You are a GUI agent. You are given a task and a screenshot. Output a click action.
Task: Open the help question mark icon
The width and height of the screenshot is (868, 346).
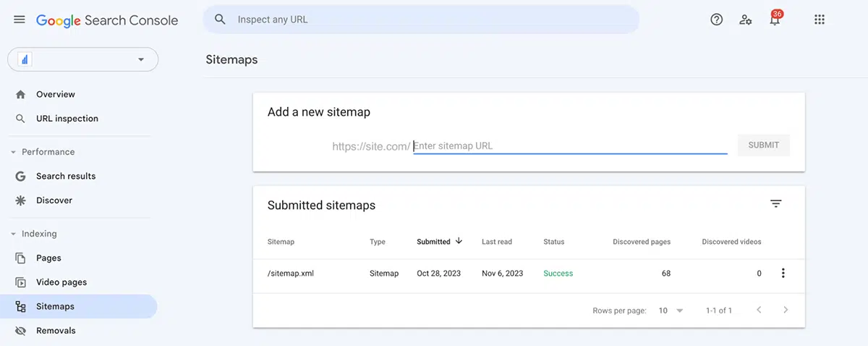[717, 20]
